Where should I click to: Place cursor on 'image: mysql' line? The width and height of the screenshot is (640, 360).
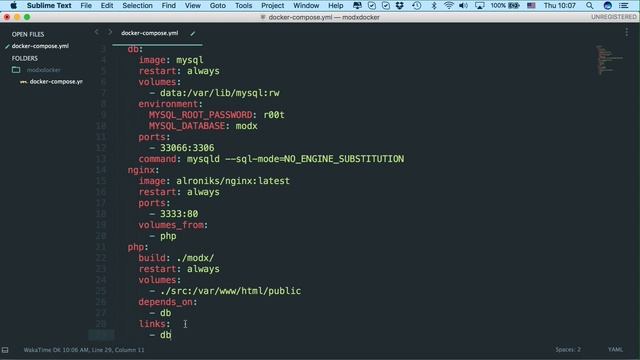(171, 60)
